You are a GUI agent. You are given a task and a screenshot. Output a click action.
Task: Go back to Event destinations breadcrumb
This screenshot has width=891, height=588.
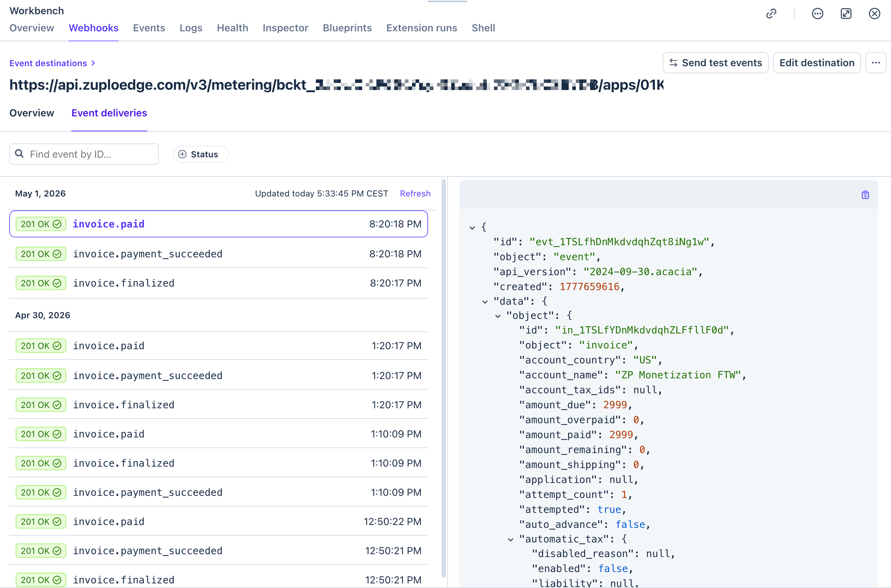(x=48, y=63)
